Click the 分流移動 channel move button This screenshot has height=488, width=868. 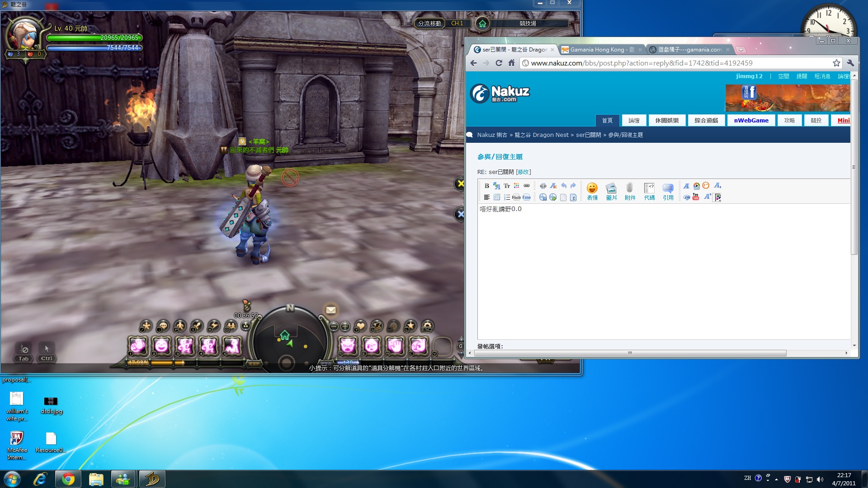click(429, 23)
